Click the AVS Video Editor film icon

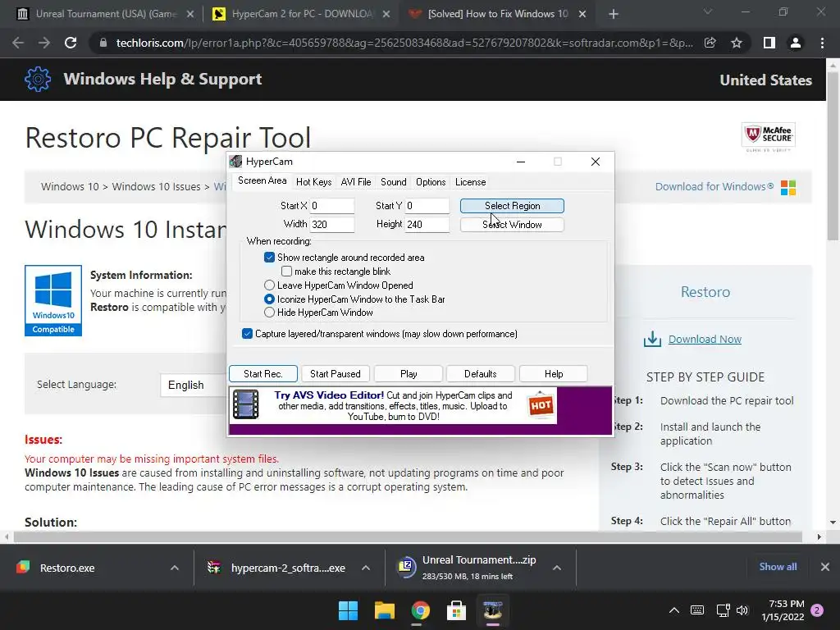(246, 404)
